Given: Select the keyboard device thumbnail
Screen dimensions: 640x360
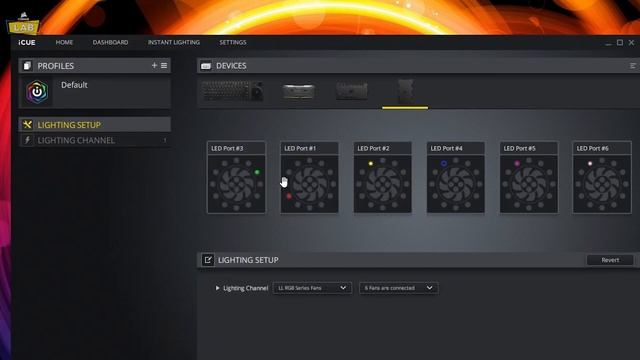Looking at the screenshot, I should (x=232, y=91).
